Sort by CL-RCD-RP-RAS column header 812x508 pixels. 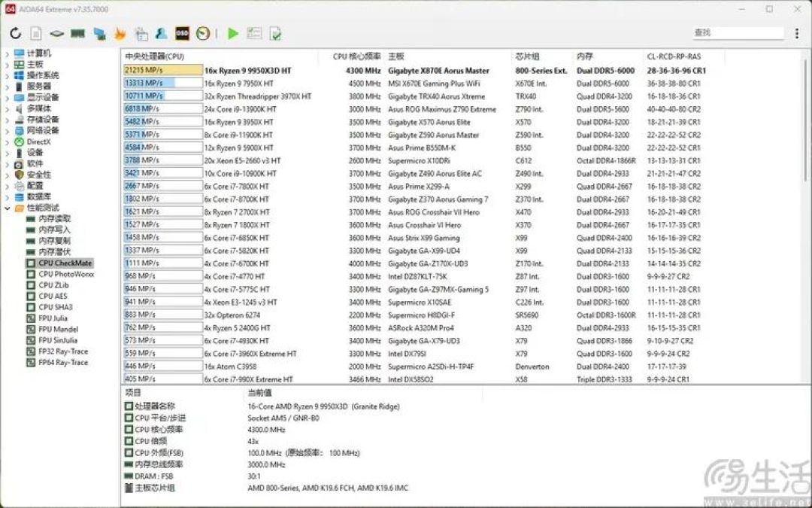point(674,56)
